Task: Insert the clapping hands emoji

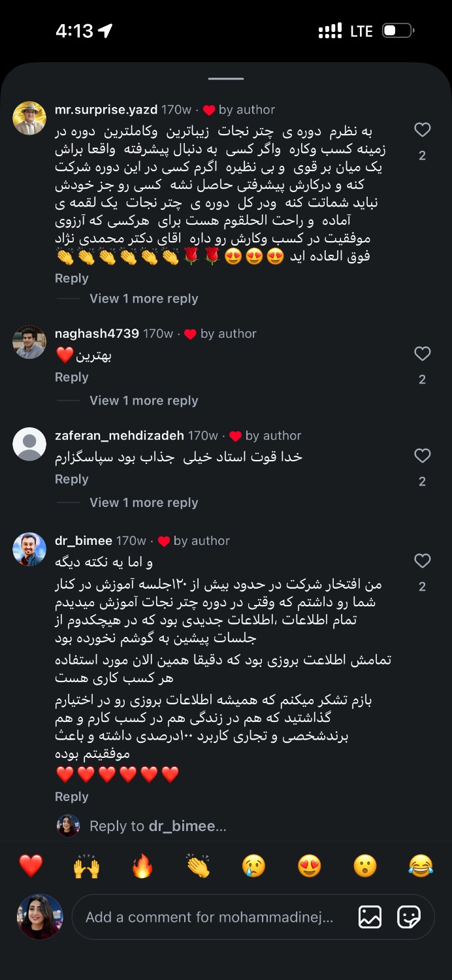Action: (198, 866)
